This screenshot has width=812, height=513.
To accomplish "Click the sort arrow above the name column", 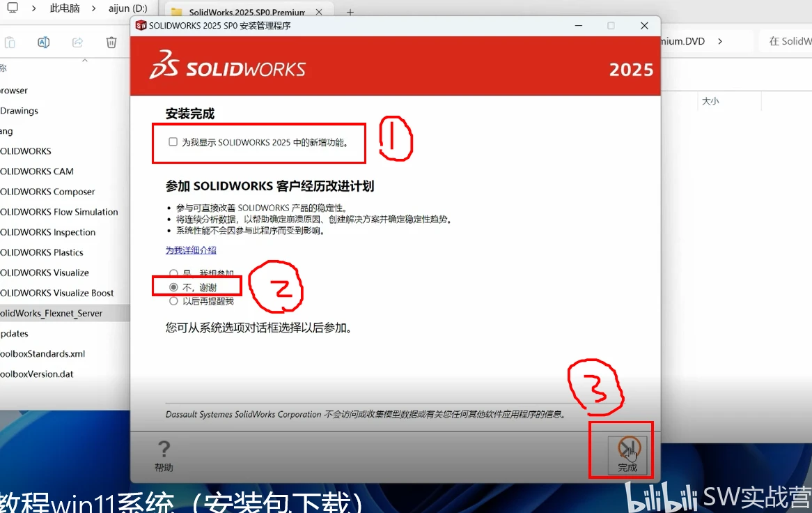I will (x=85, y=61).
